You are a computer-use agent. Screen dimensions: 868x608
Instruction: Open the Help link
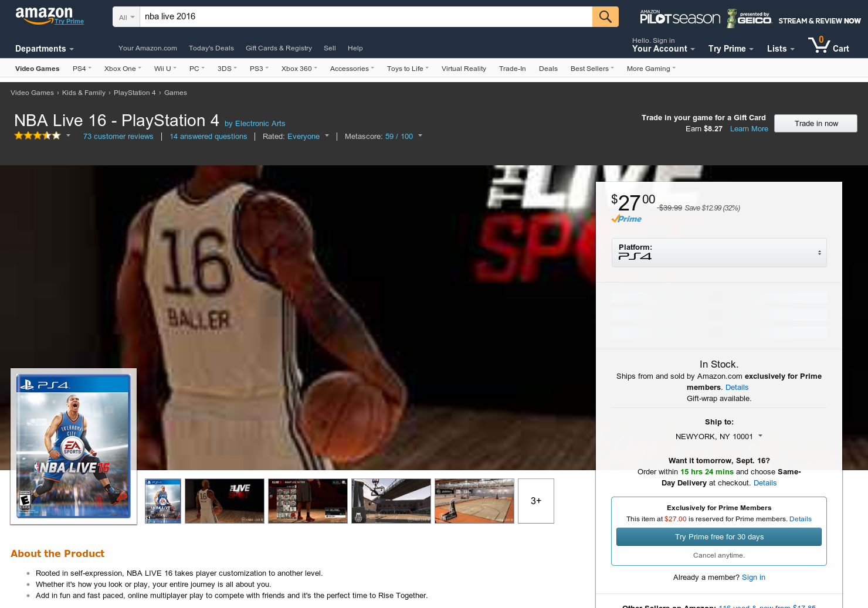click(x=355, y=48)
